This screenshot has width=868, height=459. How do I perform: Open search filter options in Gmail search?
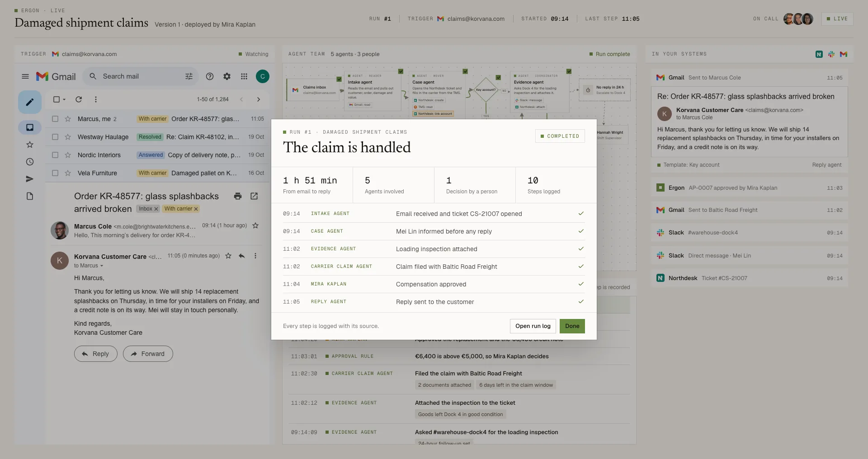[189, 76]
